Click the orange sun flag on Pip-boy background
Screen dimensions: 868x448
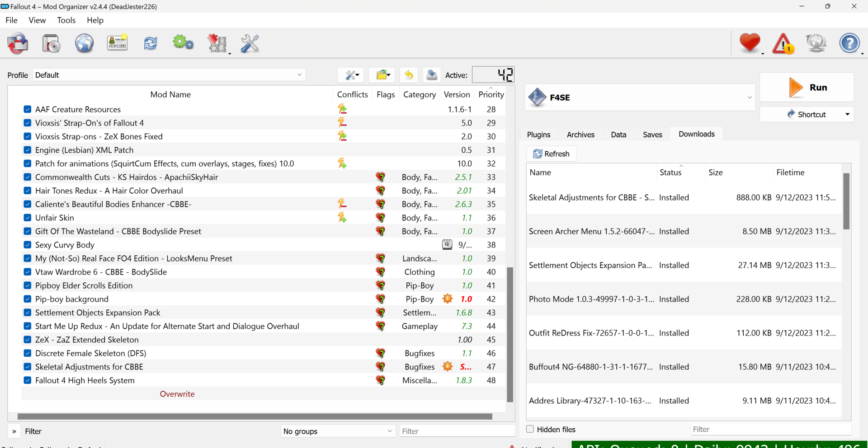[448, 299]
